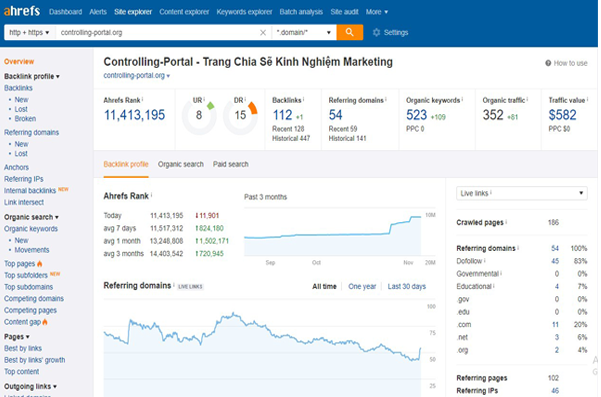Open the Anchors sidebar link
The image size is (601, 397).
[x=16, y=167]
